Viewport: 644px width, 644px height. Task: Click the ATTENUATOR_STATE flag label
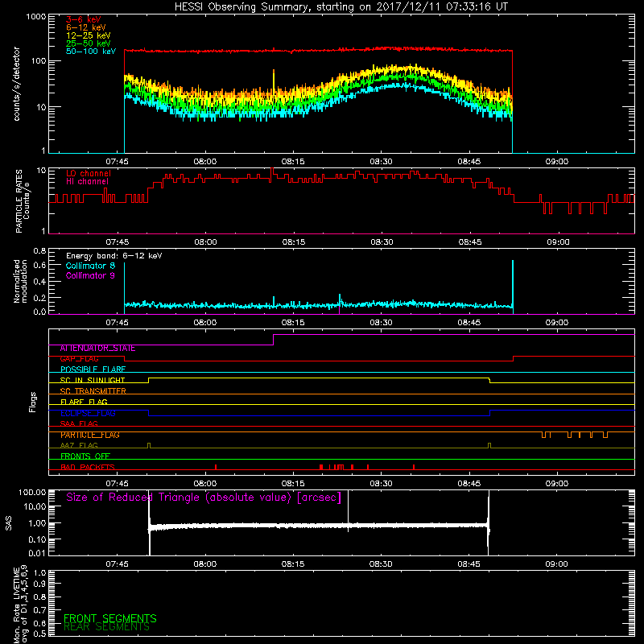click(x=97, y=349)
